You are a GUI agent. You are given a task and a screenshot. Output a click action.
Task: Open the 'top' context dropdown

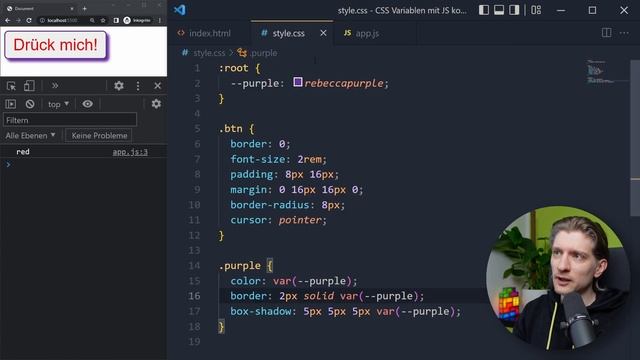coord(58,104)
